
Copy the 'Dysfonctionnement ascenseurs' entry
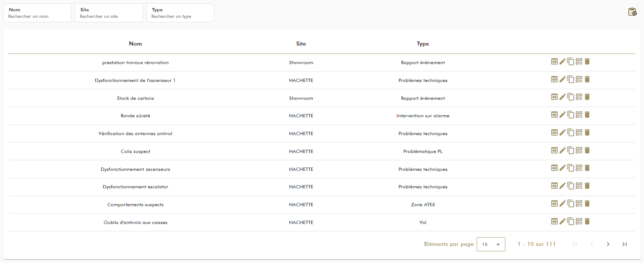571,168
